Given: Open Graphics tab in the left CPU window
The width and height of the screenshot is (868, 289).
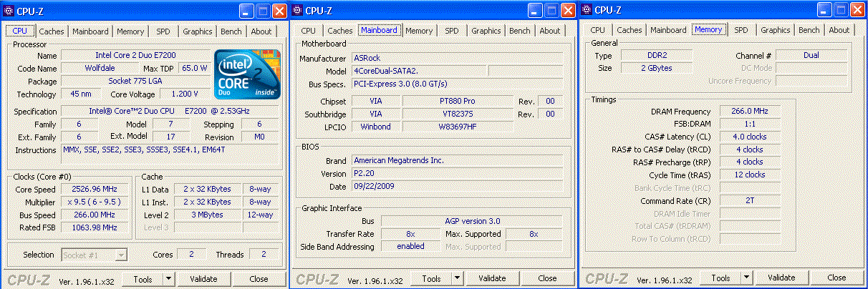Looking at the screenshot, I should 197,31.
